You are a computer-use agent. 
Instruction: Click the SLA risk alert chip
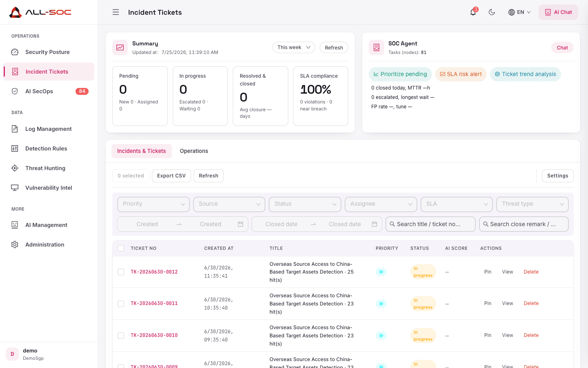click(x=461, y=74)
